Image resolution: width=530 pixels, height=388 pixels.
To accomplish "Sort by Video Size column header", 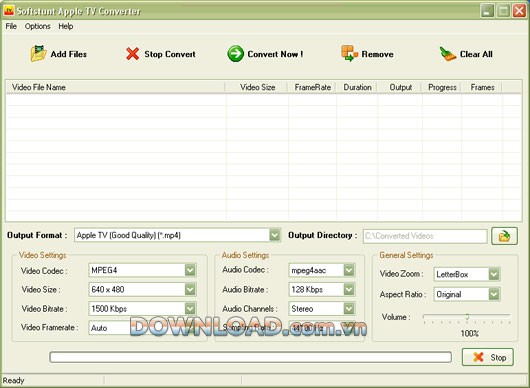I will pyautogui.click(x=257, y=87).
